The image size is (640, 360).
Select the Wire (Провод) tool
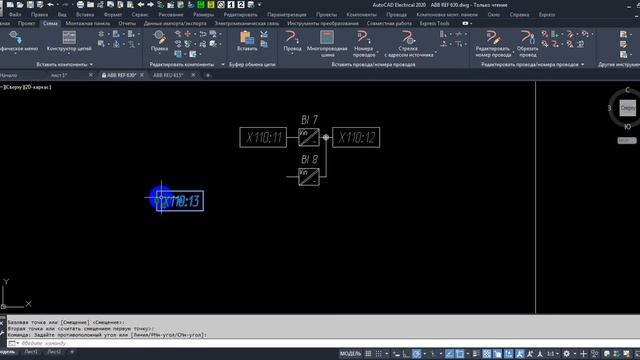click(292, 41)
